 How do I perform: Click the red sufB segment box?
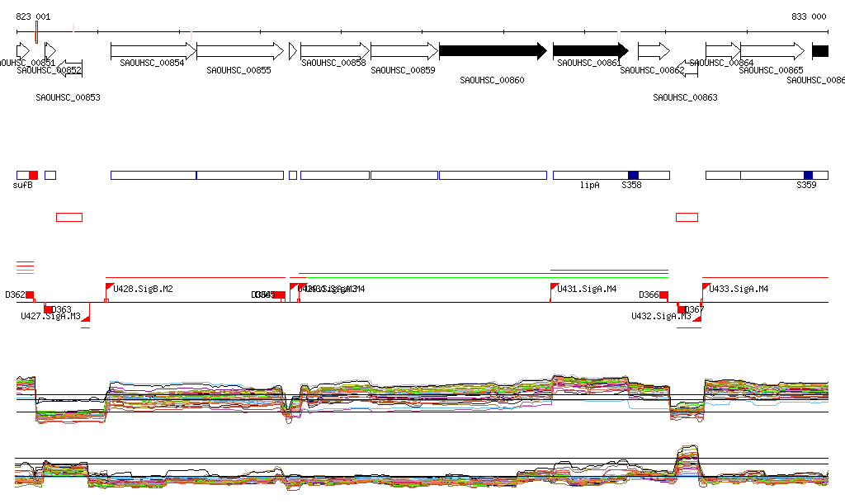(33, 175)
